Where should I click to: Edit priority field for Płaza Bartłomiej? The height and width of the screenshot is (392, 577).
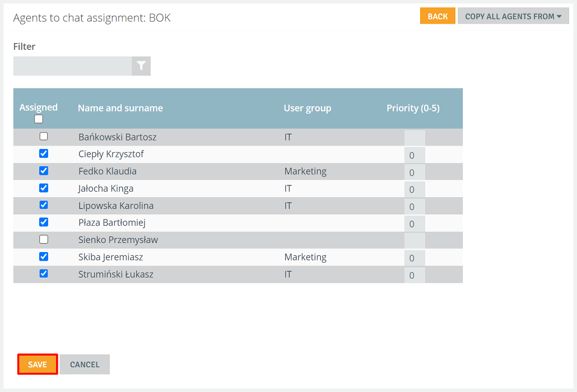tap(415, 224)
